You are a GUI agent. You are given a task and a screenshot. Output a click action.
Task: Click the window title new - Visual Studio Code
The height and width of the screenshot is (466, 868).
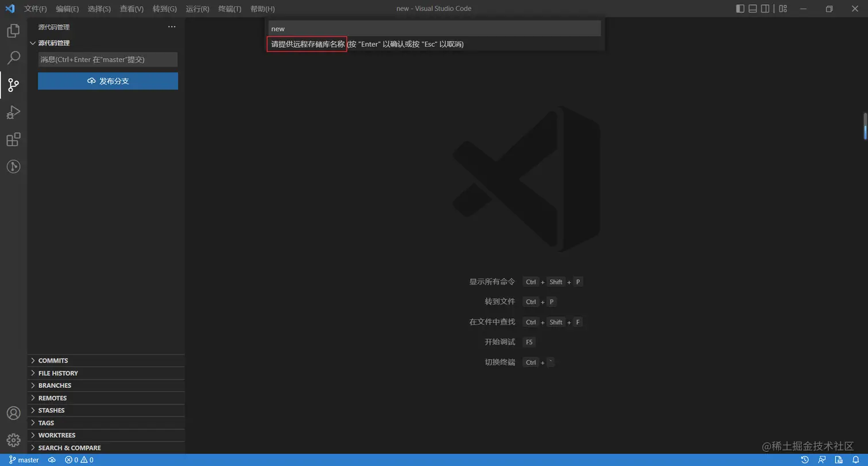[x=433, y=9]
